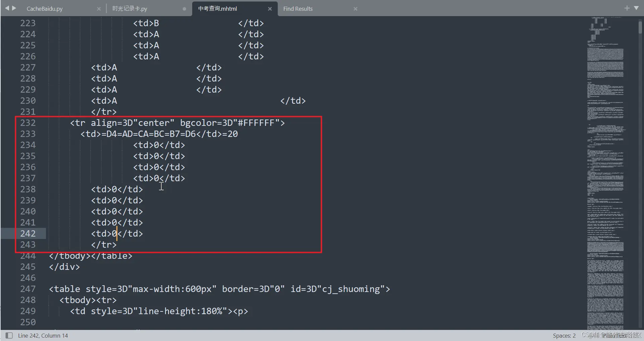Click the </tbody></table> line
The height and width of the screenshot is (341, 644).
point(91,256)
